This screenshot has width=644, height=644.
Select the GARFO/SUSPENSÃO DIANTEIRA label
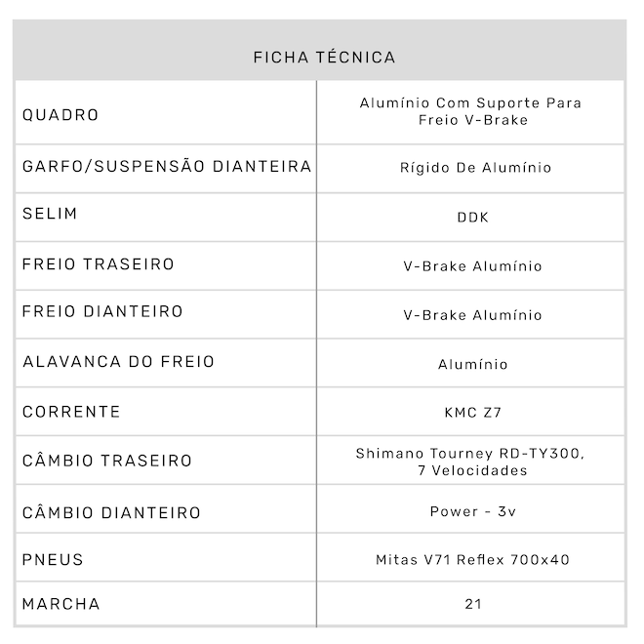click(x=167, y=167)
